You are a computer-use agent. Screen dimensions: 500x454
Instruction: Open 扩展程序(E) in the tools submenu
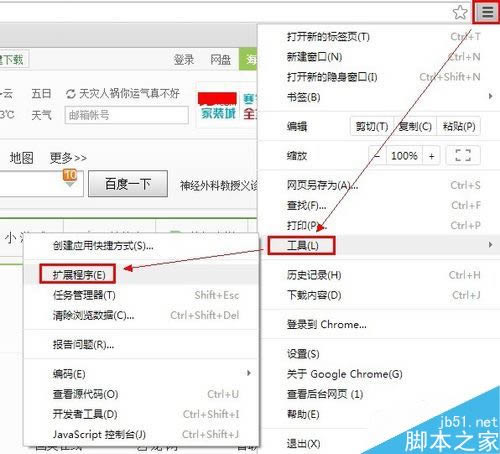coord(142,275)
